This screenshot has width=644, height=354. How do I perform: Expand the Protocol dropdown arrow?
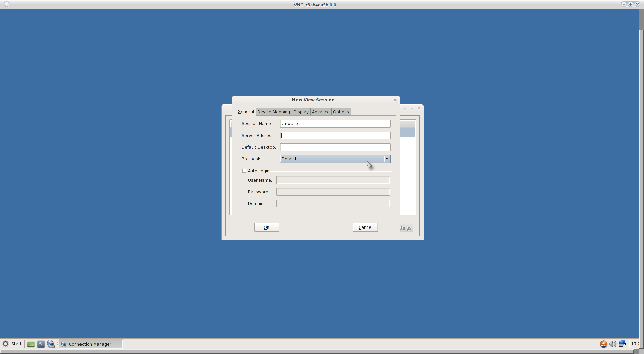[x=387, y=159]
